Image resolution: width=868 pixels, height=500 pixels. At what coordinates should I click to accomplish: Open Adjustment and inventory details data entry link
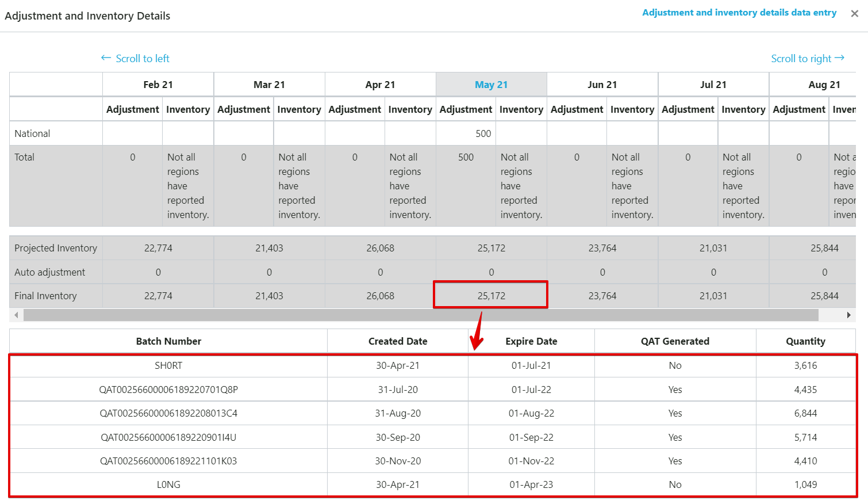(739, 13)
